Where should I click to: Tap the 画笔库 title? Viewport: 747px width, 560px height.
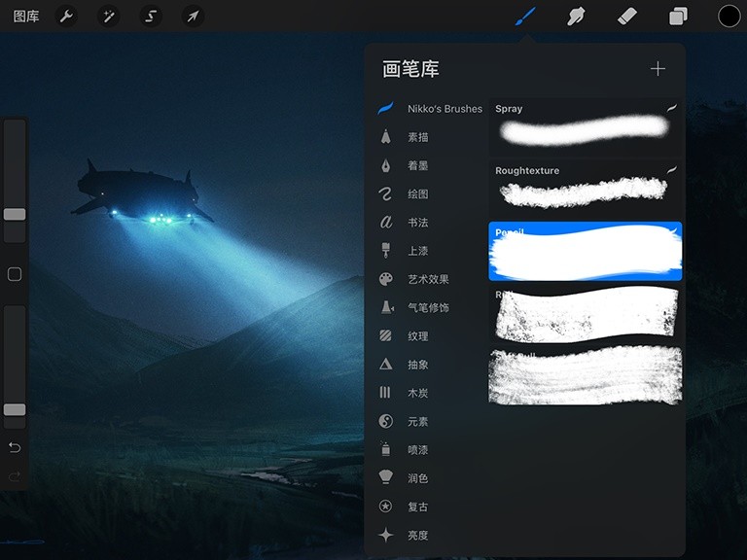coord(410,69)
